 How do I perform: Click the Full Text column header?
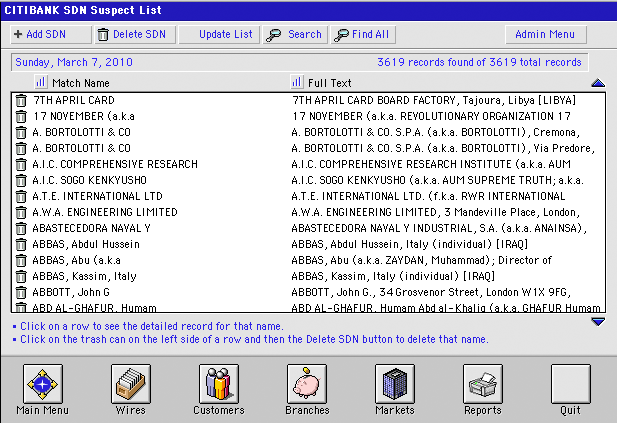click(x=329, y=83)
